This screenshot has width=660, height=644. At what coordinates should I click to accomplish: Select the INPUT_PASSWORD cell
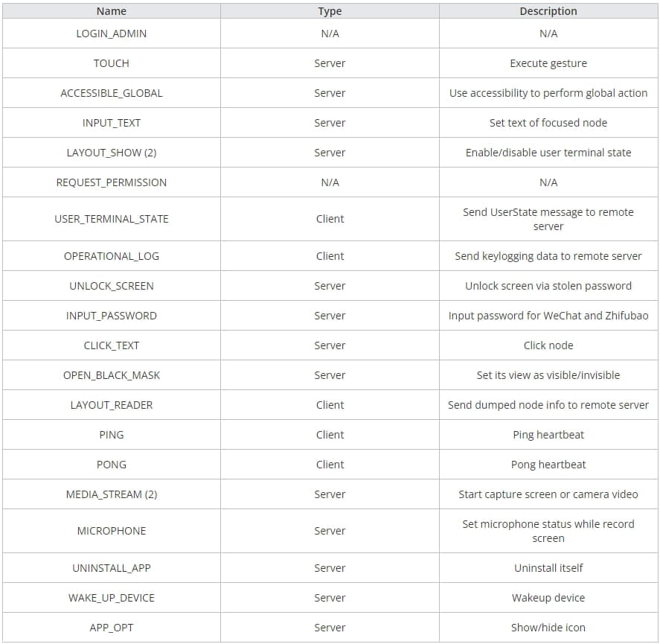(x=112, y=316)
